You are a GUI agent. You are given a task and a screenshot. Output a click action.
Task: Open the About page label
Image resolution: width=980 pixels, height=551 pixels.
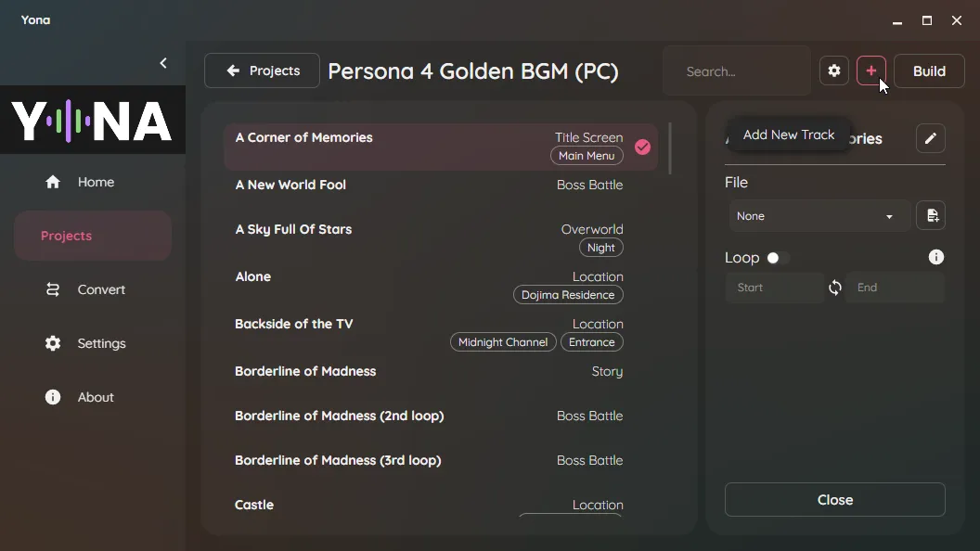click(96, 397)
